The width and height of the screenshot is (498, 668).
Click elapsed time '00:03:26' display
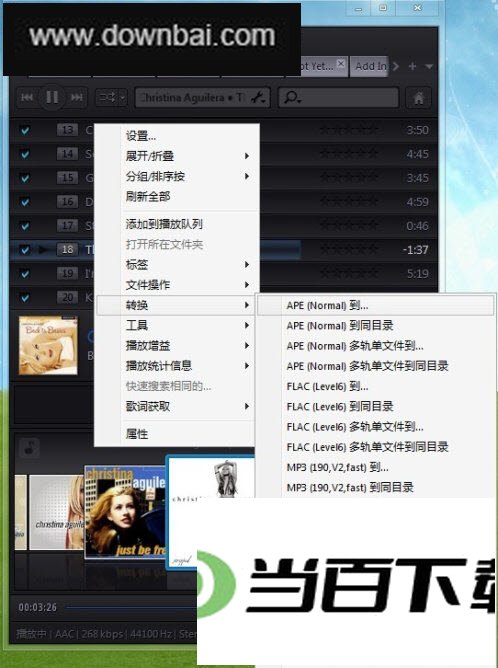(x=37, y=607)
